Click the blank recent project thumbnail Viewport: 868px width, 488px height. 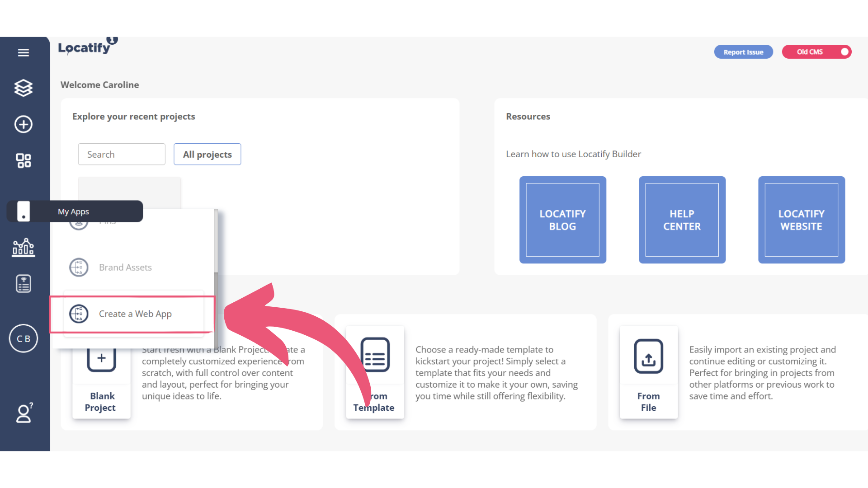point(129,192)
